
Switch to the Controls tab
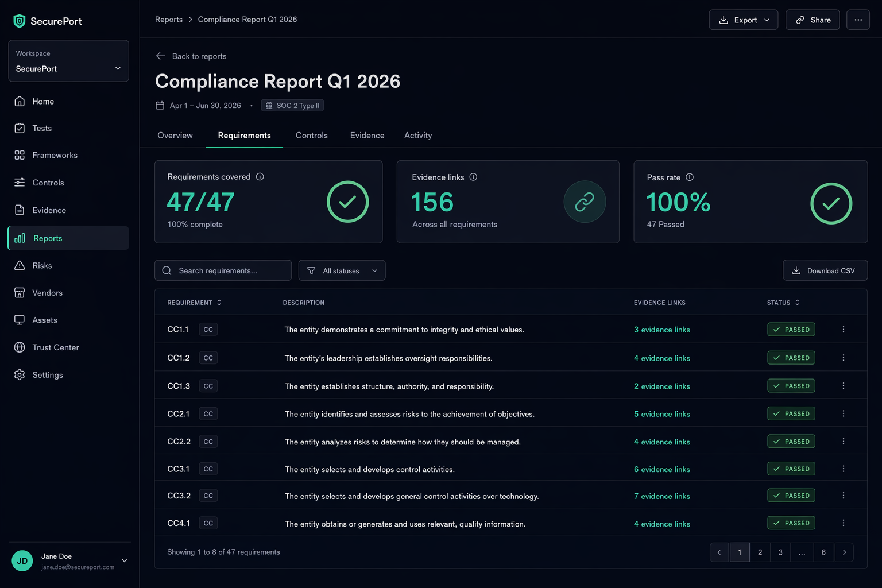(312, 136)
